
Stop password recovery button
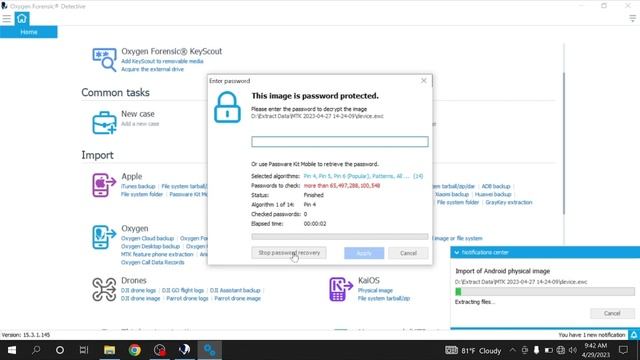(x=289, y=253)
